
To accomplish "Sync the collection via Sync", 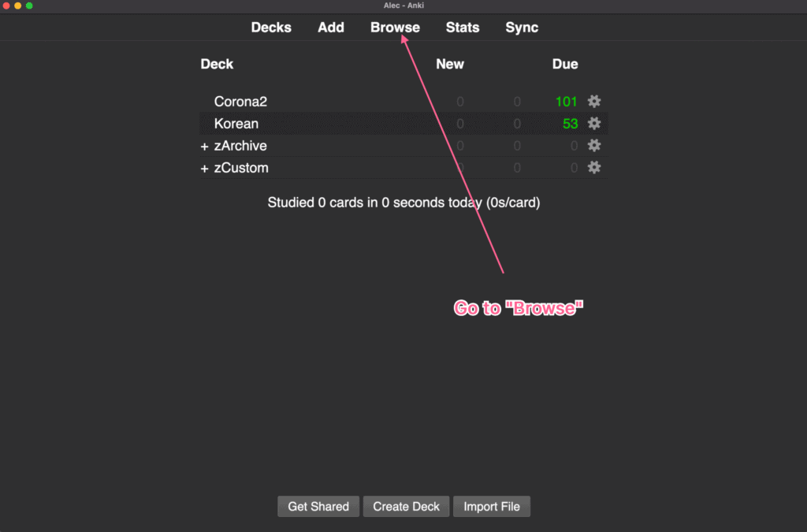I will point(522,28).
